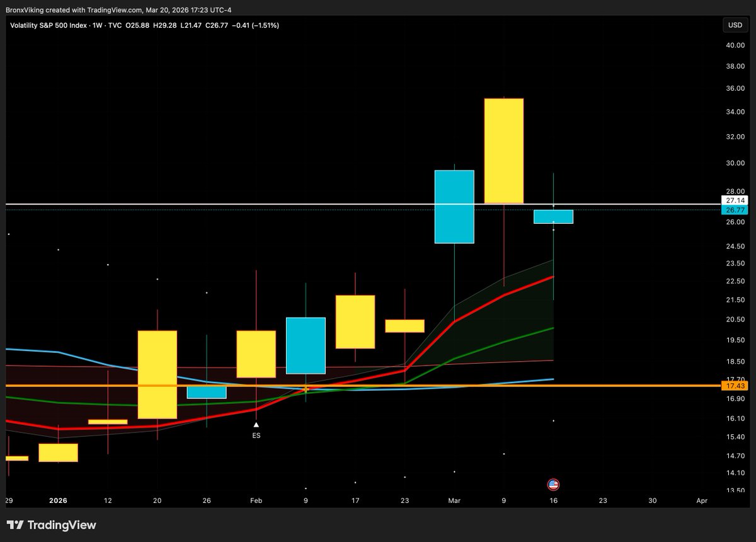Click the 13.50 price axis label
This screenshot has height=542, width=756.
coord(735,490)
